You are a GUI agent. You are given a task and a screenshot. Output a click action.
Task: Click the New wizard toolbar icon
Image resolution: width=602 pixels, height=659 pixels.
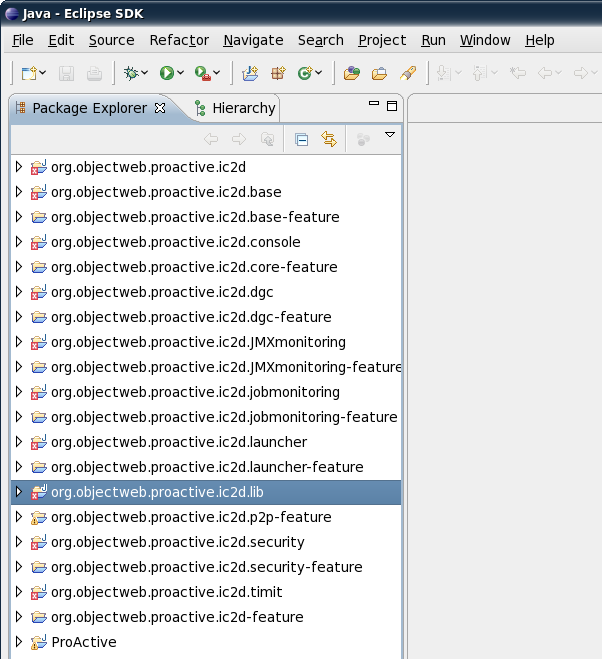point(29,74)
